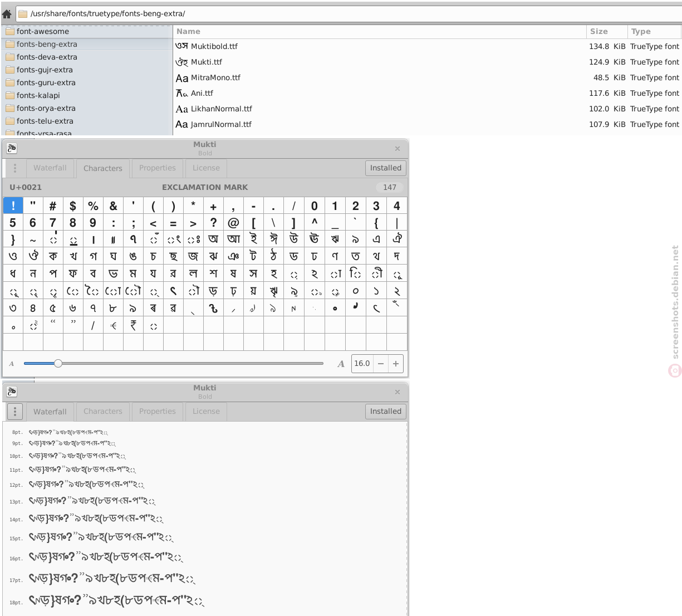Click the LikhanNormal.ttf font icon

[181, 109]
